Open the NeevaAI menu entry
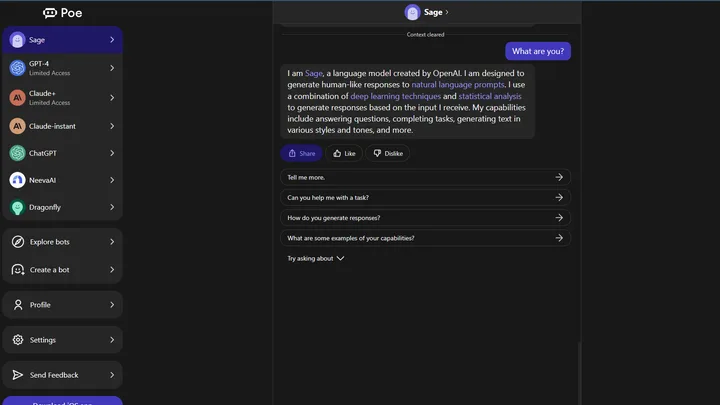This screenshot has width=720, height=405. 62,180
